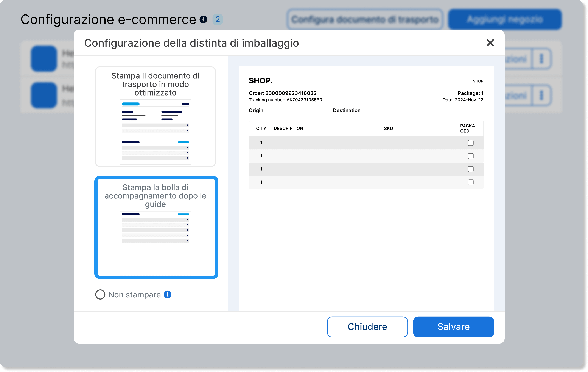Click the Destination label in the preview
This screenshot has height=372, width=588.
click(x=347, y=110)
